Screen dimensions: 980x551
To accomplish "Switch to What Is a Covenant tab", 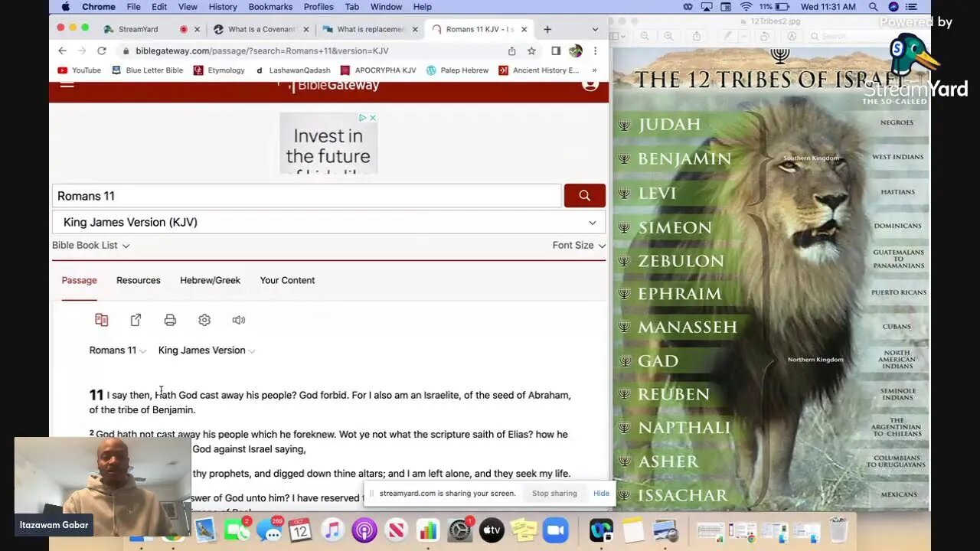I will (260, 29).
